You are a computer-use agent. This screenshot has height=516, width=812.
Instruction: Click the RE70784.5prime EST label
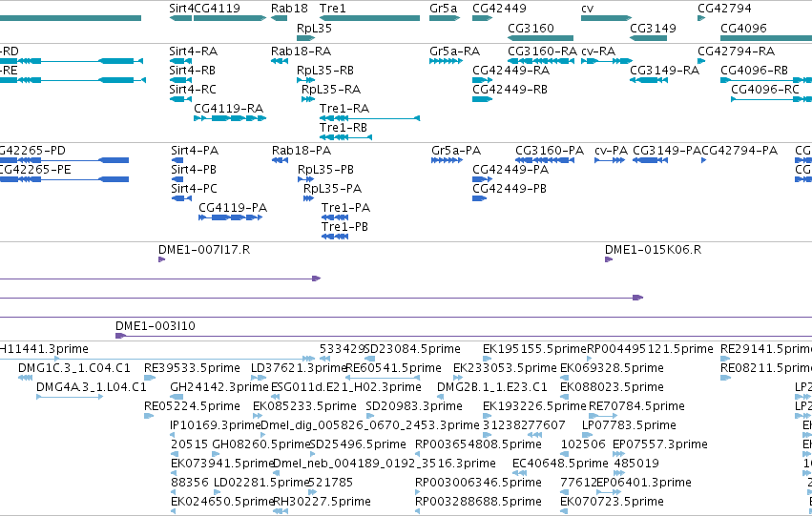[x=636, y=406]
